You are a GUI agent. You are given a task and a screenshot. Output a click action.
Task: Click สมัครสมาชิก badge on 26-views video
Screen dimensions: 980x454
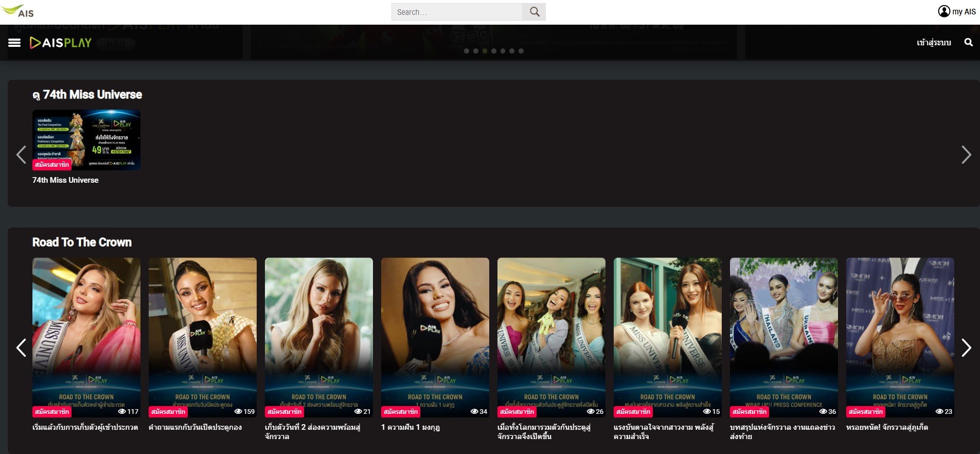517,412
